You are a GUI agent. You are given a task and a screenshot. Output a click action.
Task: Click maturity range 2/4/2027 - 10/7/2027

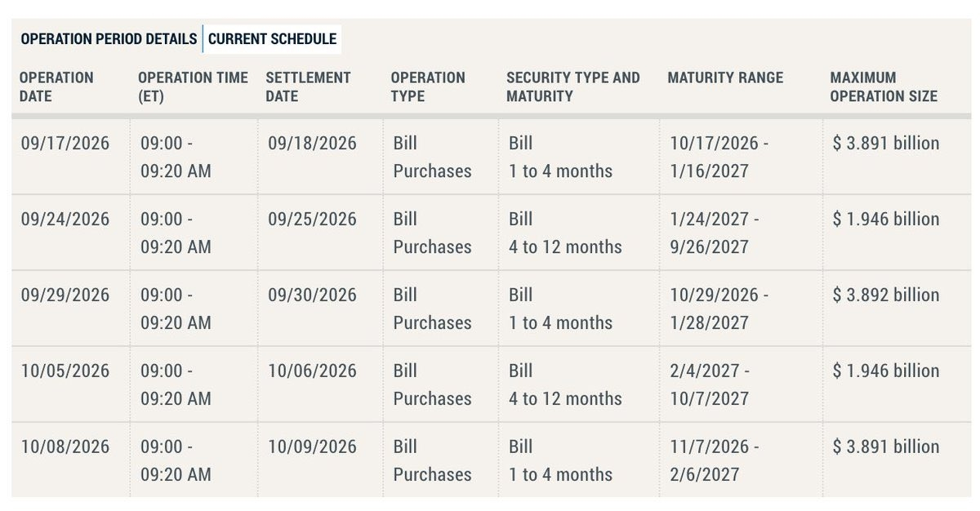pyautogui.click(x=710, y=384)
